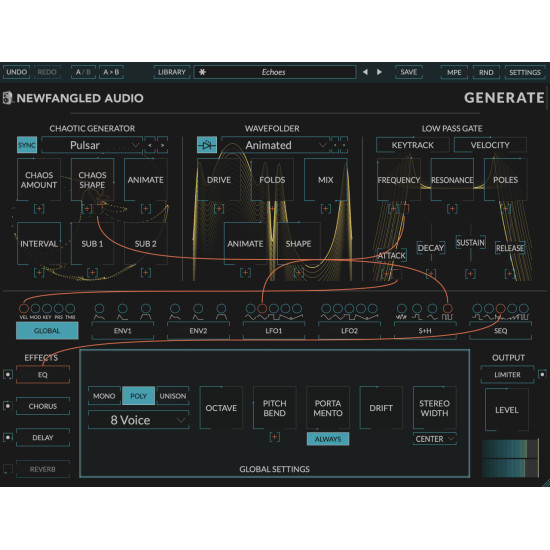Click the MOD wheel source circle
This screenshot has width=550, height=550.
coord(35,308)
